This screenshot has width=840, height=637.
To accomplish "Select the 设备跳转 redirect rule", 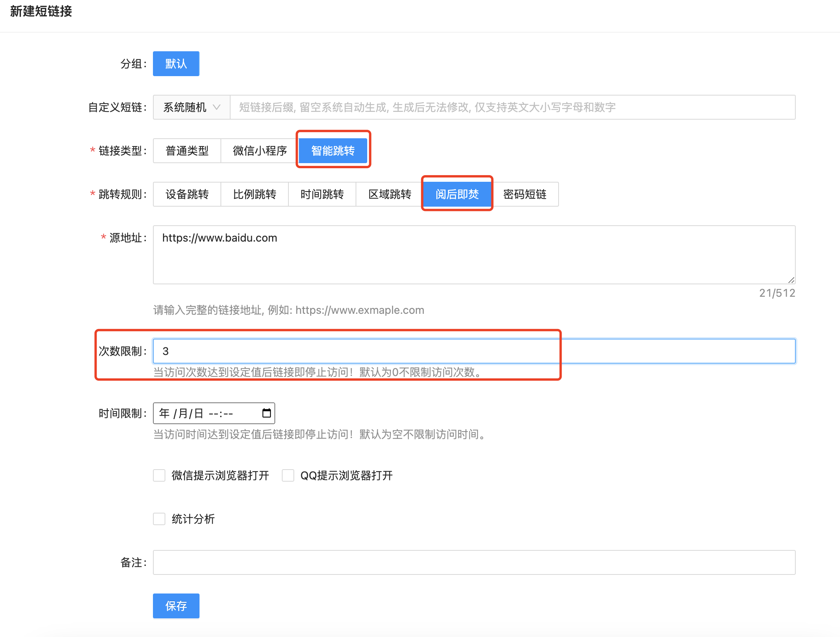I will pyautogui.click(x=187, y=194).
